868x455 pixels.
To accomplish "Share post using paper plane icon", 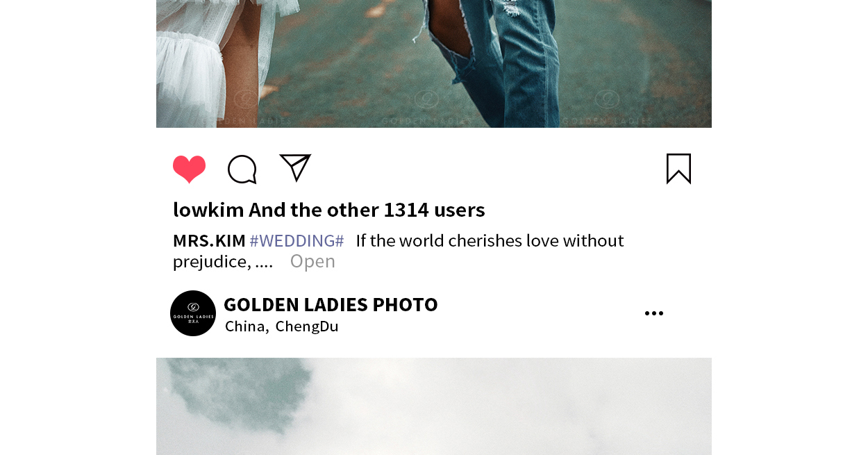I will click(x=295, y=167).
